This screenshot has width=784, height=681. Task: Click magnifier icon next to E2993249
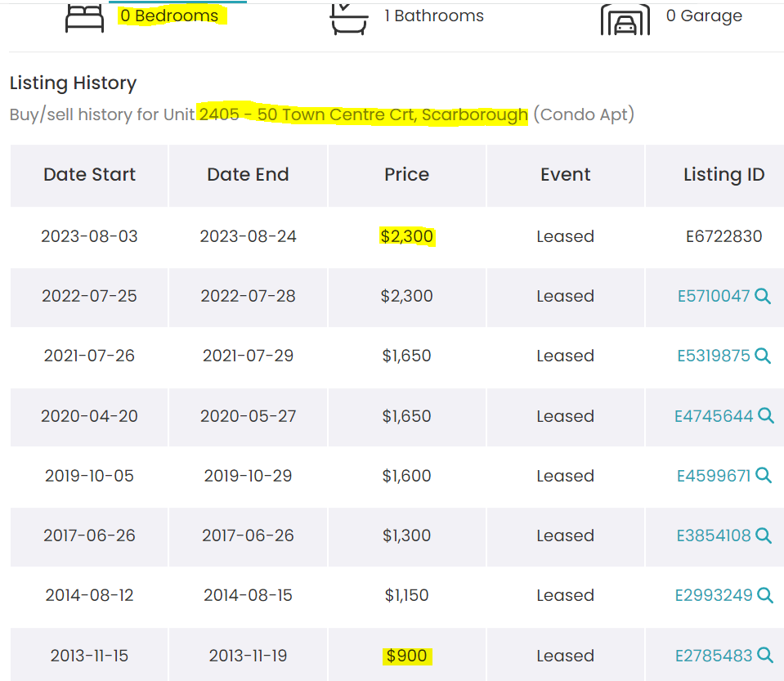[x=765, y=595]
